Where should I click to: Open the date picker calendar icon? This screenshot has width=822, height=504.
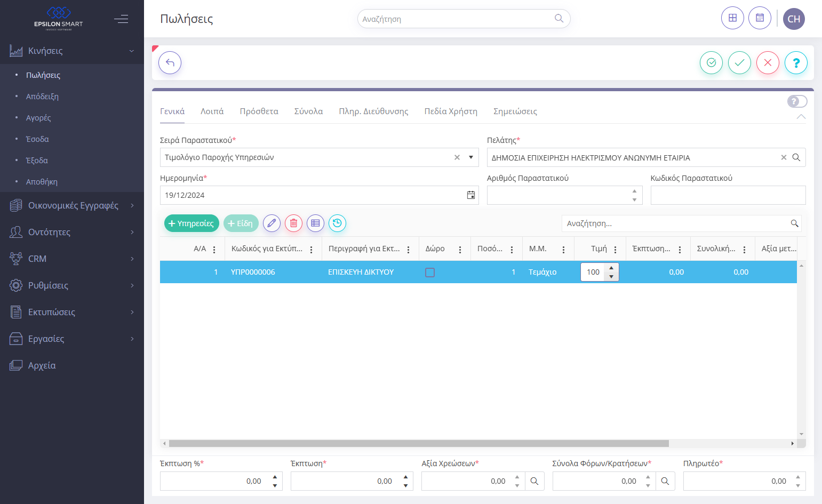(471, 195)
